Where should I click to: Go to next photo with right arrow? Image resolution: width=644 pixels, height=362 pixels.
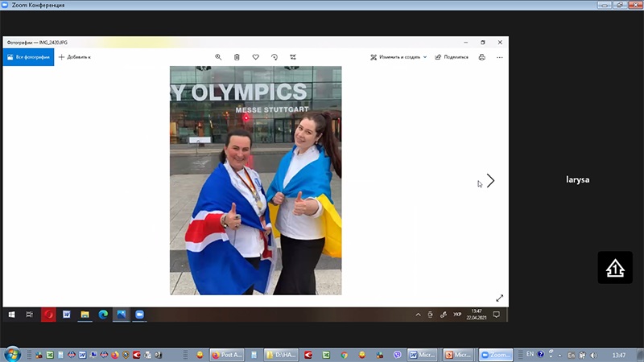(x=490, y=181)
